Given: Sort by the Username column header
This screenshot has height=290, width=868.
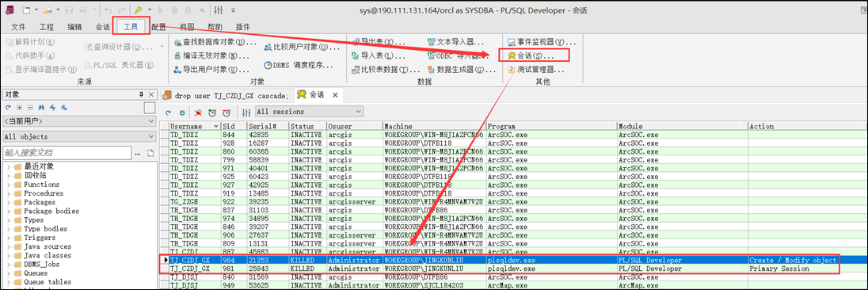Looking at the screenshot, I should click(x=194, y=126).
